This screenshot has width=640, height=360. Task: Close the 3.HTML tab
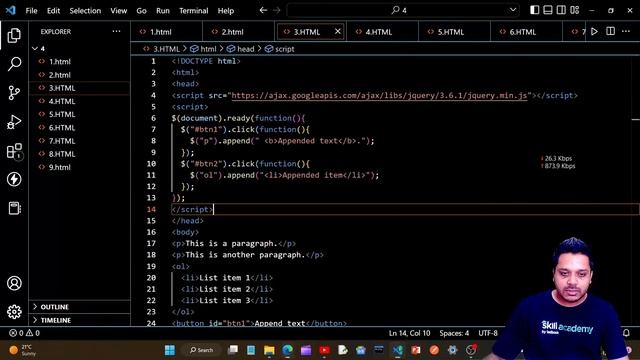click(338, 31)
